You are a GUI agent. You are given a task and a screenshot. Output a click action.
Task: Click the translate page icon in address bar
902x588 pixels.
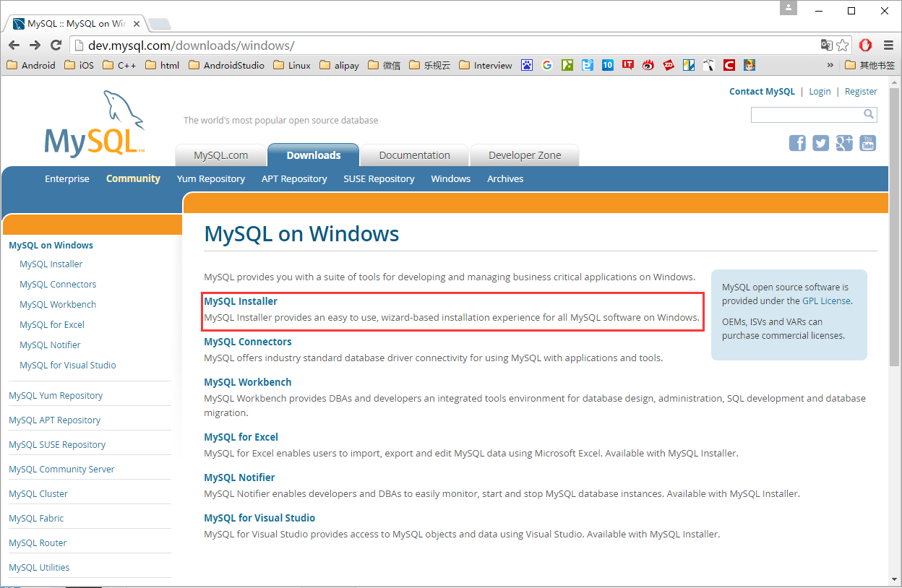point(827,46)
